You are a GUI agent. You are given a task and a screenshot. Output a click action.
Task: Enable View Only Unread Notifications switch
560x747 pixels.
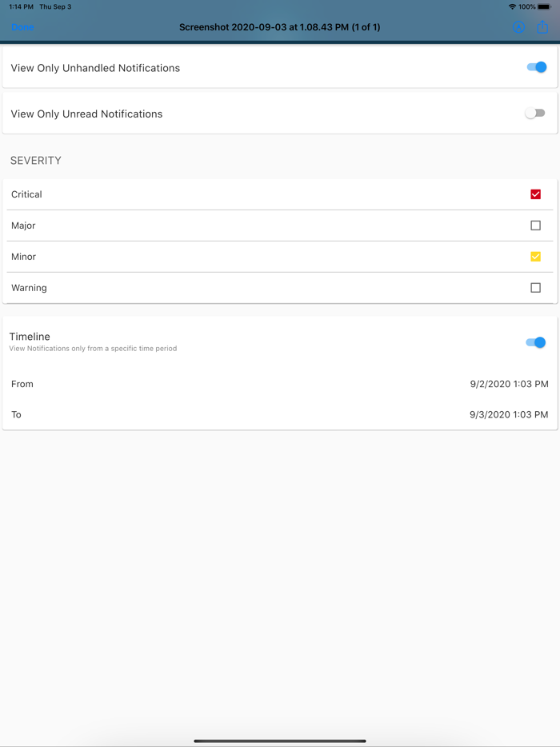[x=535, y=114]
